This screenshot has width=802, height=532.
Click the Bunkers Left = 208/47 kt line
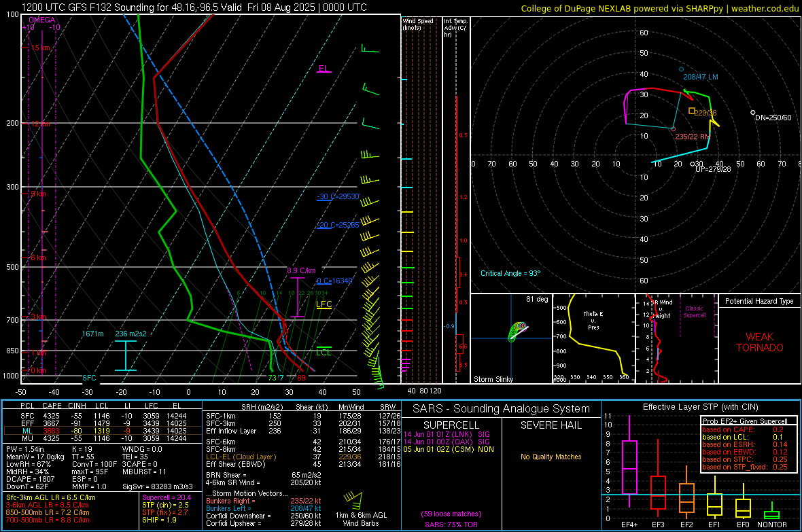[264, 508]
